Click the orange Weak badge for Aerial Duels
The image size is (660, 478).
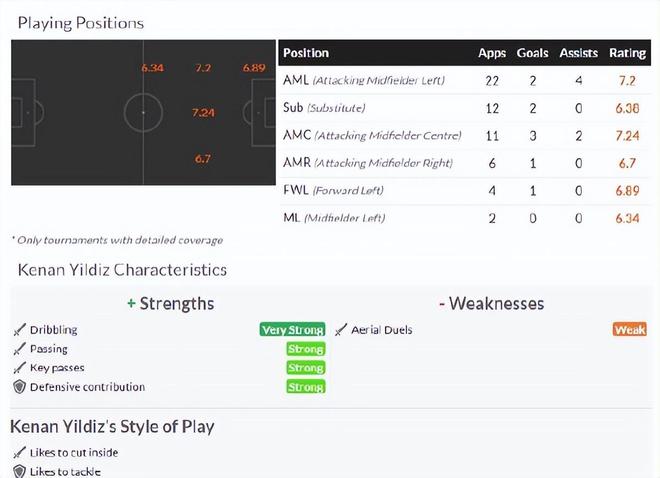click(630, 330)
